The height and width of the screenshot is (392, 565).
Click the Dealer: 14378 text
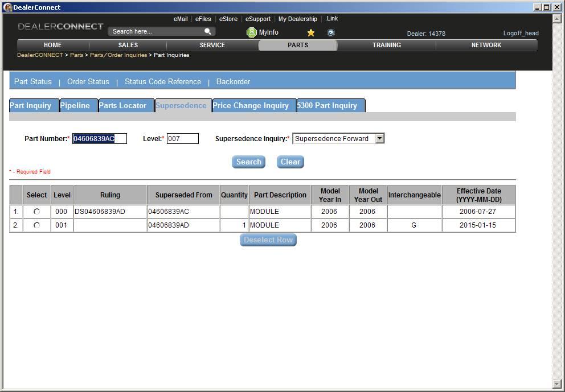tap(426, 34)
